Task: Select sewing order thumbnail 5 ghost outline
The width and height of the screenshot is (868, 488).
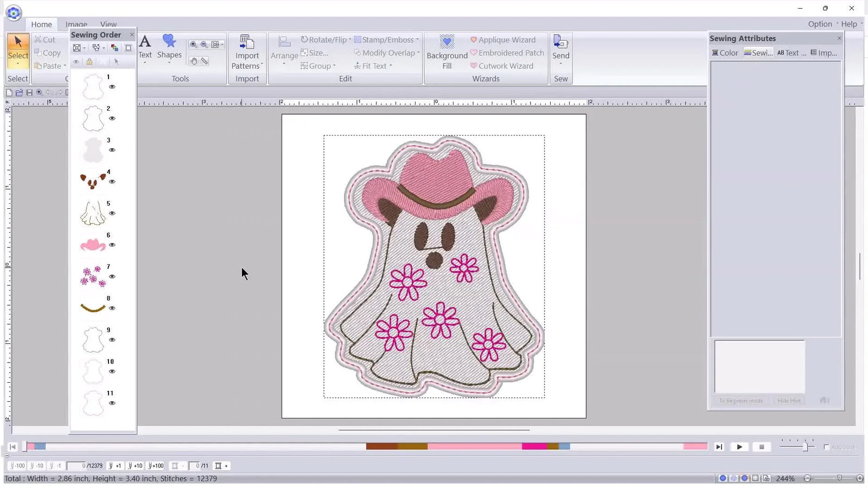Action: click(93, 213)
